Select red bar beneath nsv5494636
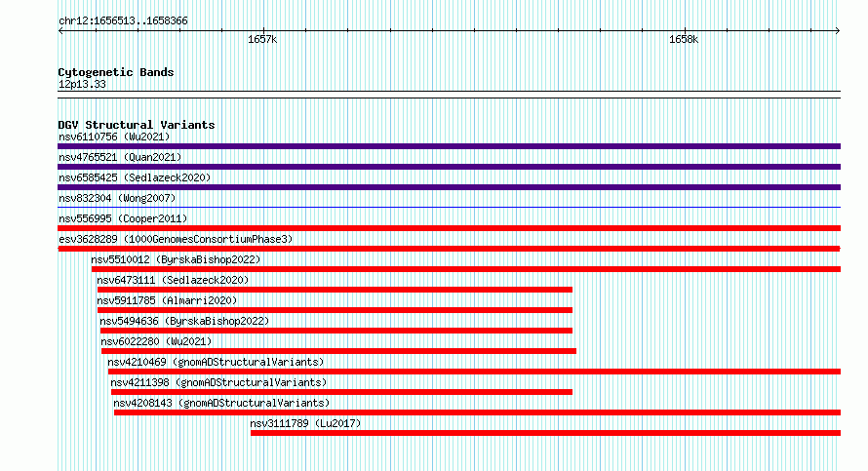868x471 pixels. [x=336, y=331]
